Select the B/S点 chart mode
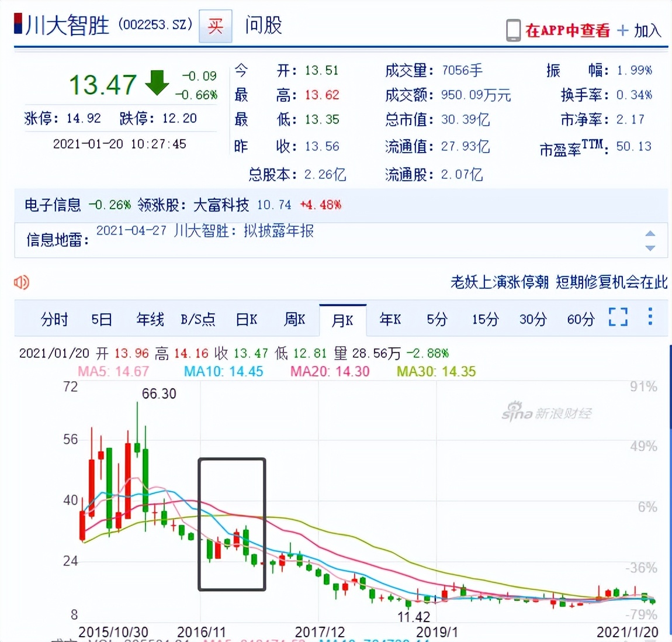 [198, 319]
